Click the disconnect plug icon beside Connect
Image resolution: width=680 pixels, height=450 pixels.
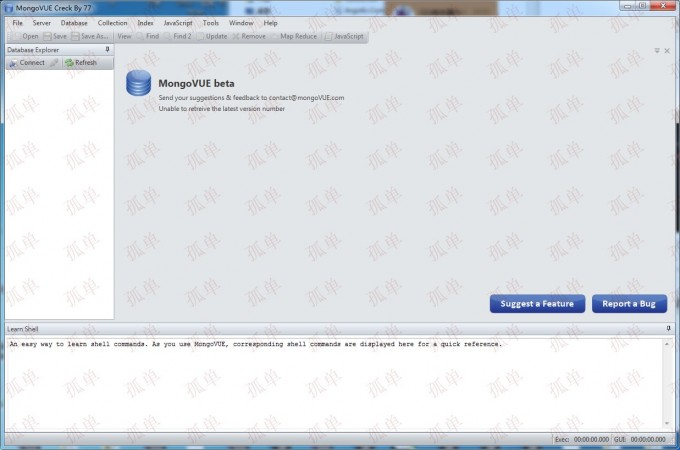point(54,63)
